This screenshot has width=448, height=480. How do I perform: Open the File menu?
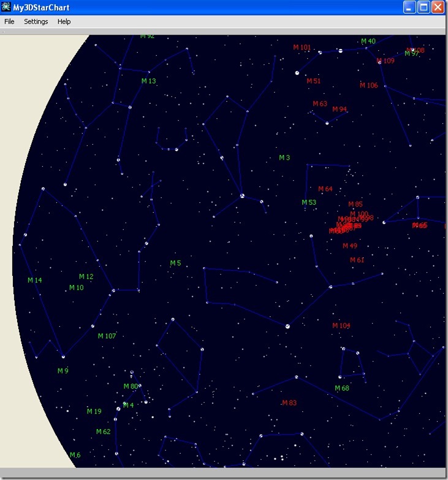pos(9,21)
